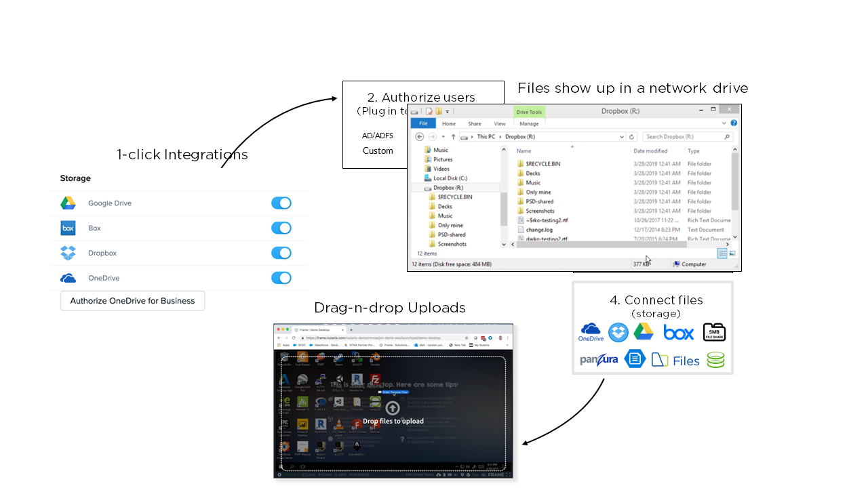The image size is (868, 488).
Task: Click the Search Dropbox (R:) field
Action: click(685, 137)
